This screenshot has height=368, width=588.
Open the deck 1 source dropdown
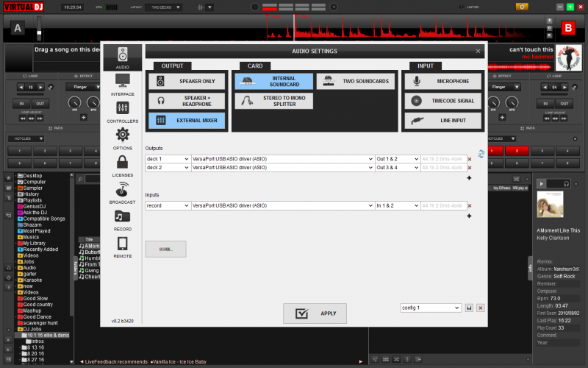point(168,159)
